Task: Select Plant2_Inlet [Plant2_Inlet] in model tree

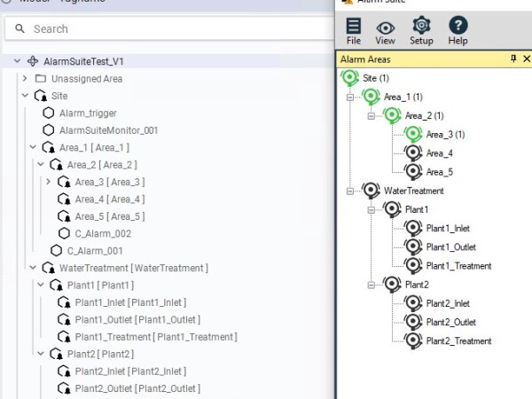Action: click(x=130, y=372)
